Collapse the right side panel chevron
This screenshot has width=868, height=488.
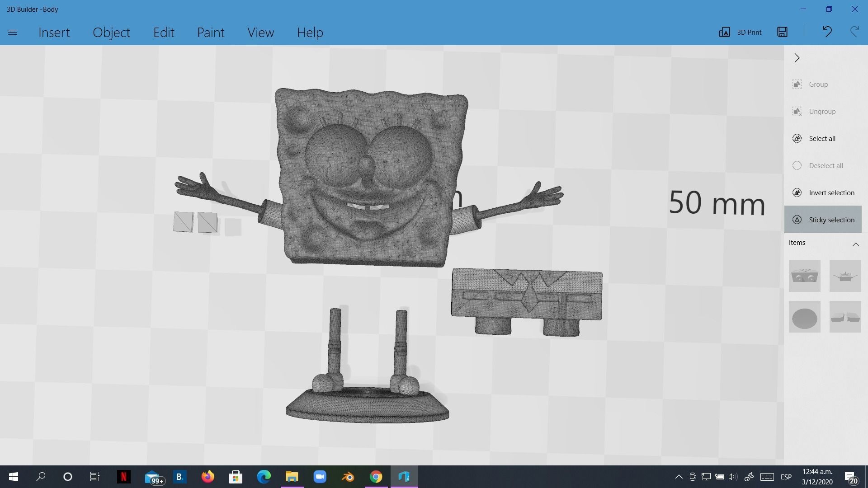pos(797,58)
